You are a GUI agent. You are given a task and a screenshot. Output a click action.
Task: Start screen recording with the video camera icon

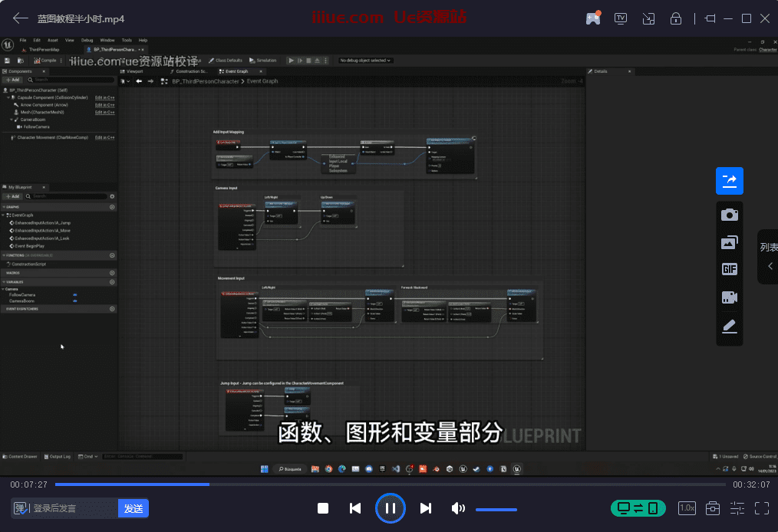[x=729, y=297]
